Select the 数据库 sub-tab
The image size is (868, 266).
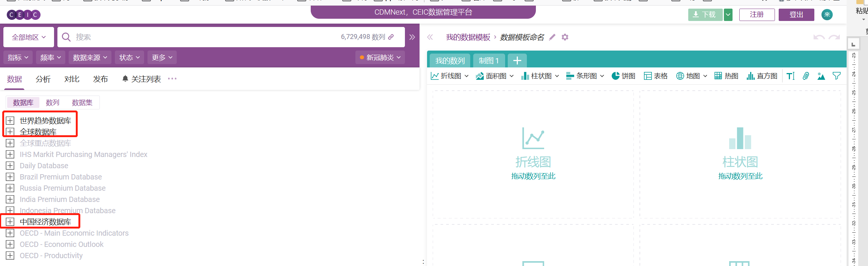click(x=23, y=103)
